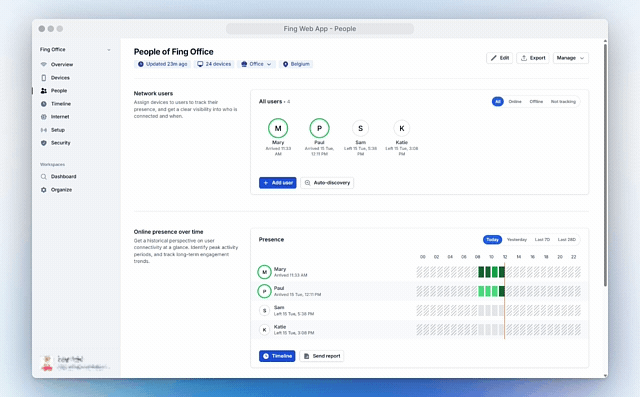The height and width of the screenshot is (397, 640).
Task: Open the user profile at sidebar bottom
Action: [75, 363]
